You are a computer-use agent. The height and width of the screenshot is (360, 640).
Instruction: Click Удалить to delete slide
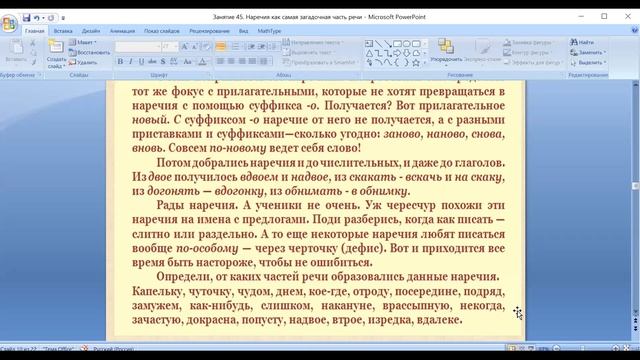[x=83, y=62]
